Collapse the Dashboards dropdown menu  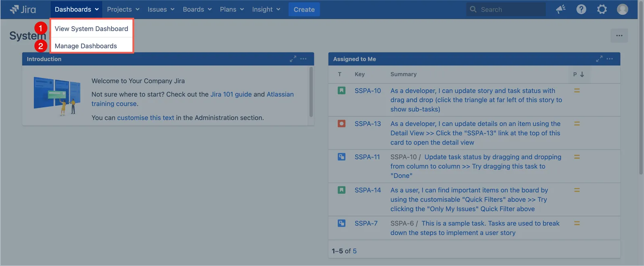pos(76,9)
